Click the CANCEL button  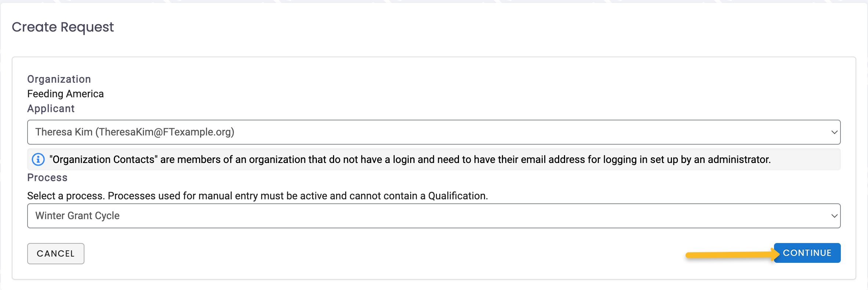(56, 254)
